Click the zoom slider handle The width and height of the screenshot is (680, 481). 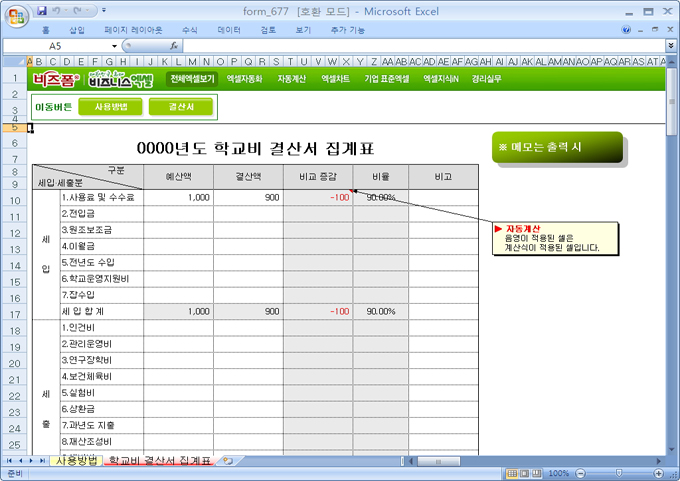(x=619, y=473)
